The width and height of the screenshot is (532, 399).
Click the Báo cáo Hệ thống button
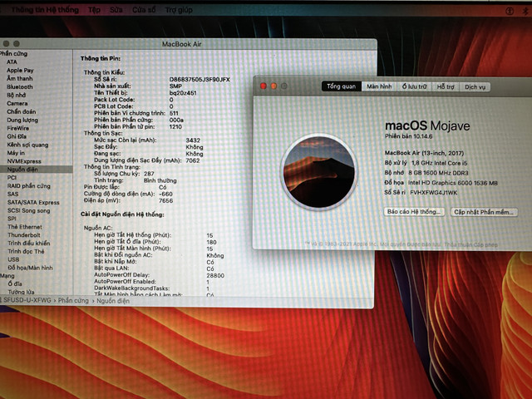pos(414,212)
